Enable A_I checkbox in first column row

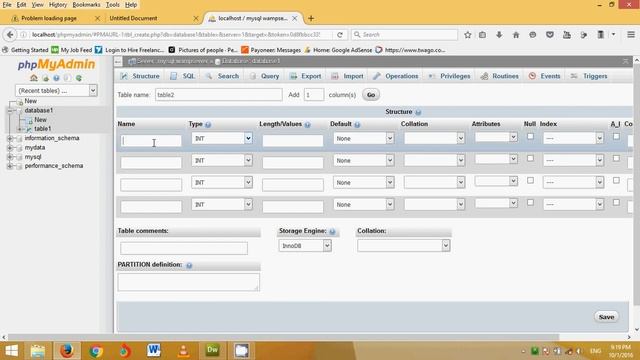coord(616,136)
